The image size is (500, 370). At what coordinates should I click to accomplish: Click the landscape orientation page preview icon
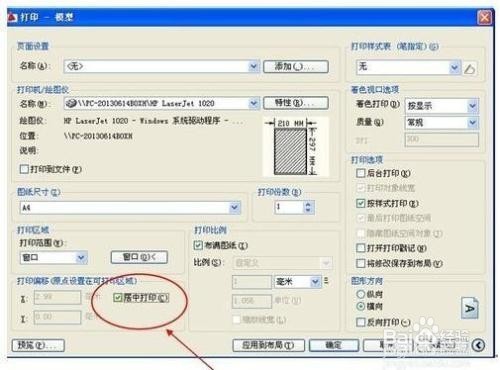pyautogui.click(x=470, y=308)
